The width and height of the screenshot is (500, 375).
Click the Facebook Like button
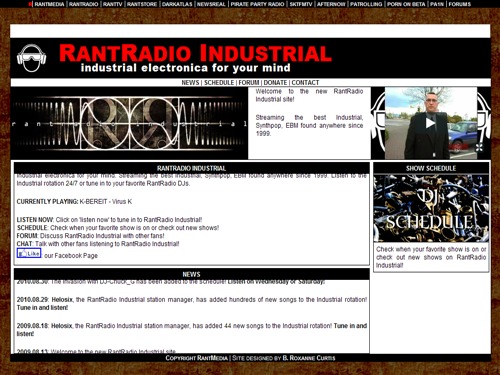point(29,253)
